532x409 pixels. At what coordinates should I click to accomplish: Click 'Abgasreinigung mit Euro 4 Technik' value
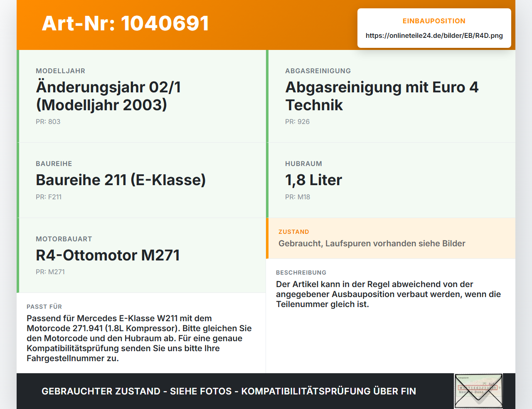point(382,96)
